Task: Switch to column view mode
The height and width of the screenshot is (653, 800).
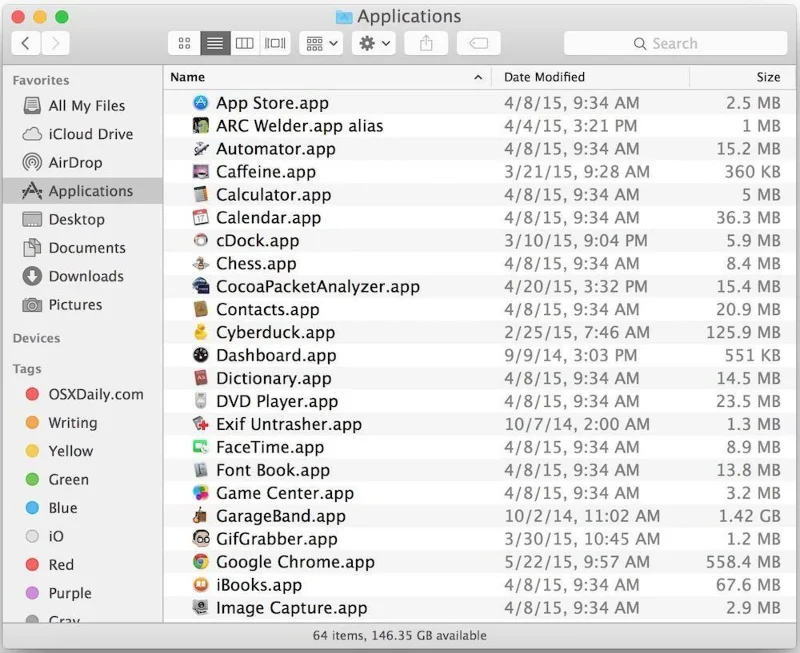Action: tap(244, 43)
